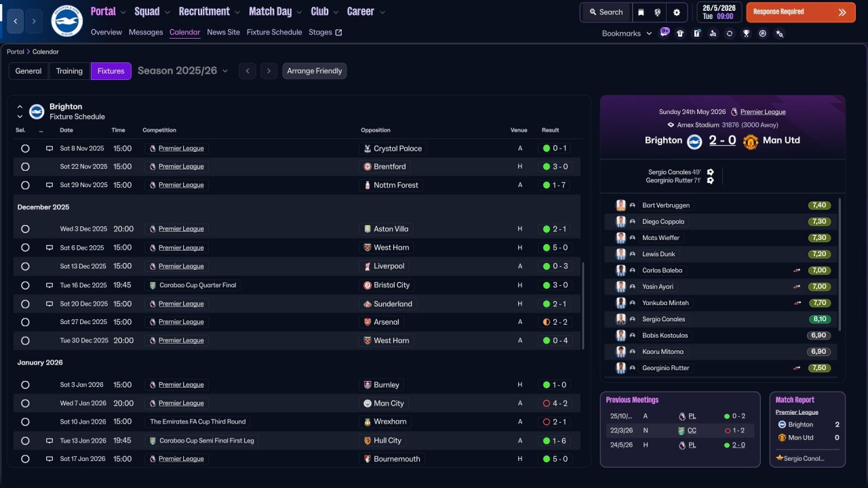Click the trophy icon in bookmarks bar

pyautogui.click(x=746, y=33)
